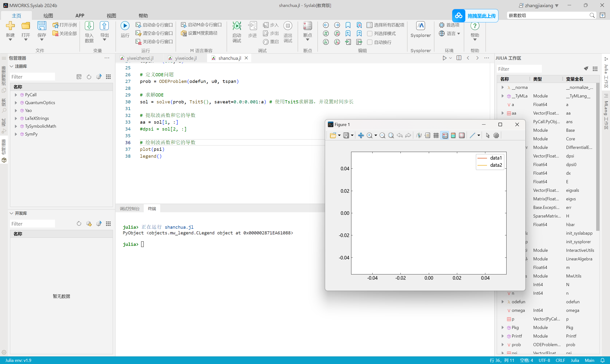Switch to the 调试控制台 panel tab
This screenshot has height=364, width=610.
130,208
